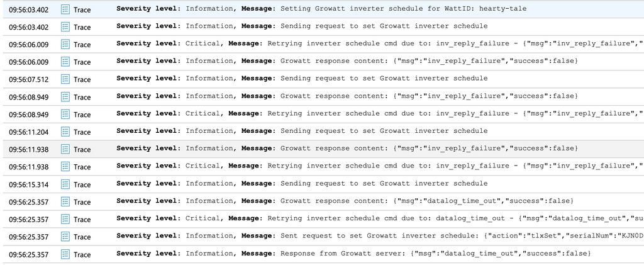Click the 09:56:15.314 timestamp
The height and width of the screenshot is (265, 644).
[x=29, y=184]
